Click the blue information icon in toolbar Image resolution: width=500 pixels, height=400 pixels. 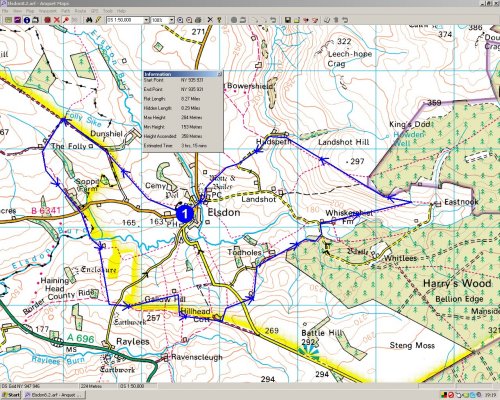coord(27,20)
